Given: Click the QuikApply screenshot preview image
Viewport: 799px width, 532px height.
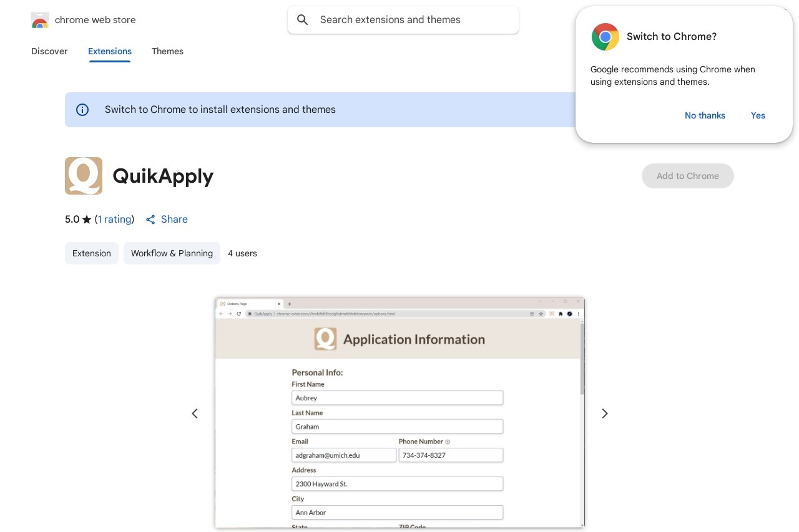Looking at the screenshot, I should (x=399, y=413).
